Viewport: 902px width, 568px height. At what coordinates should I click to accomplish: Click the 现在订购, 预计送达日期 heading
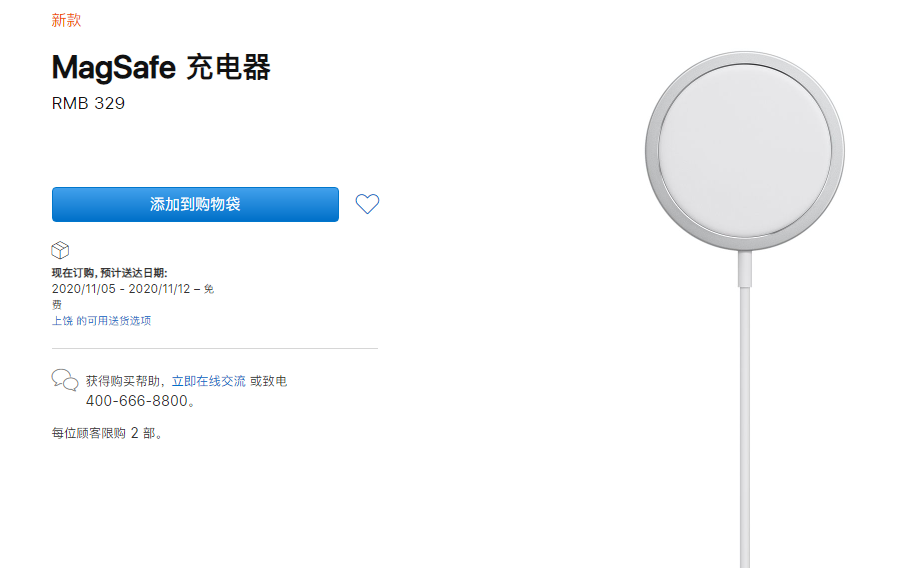110,272
